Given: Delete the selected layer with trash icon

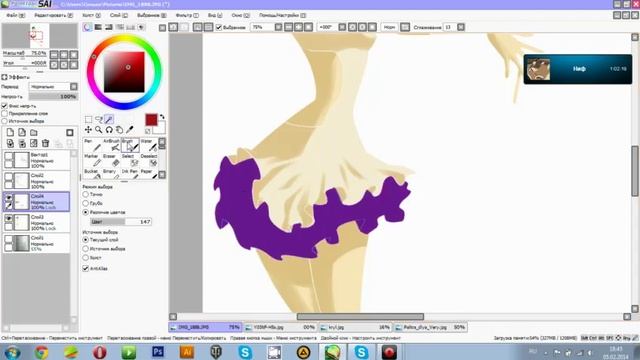Looking at the screenshot, I should pyautogui.click(x=46, y=143).
